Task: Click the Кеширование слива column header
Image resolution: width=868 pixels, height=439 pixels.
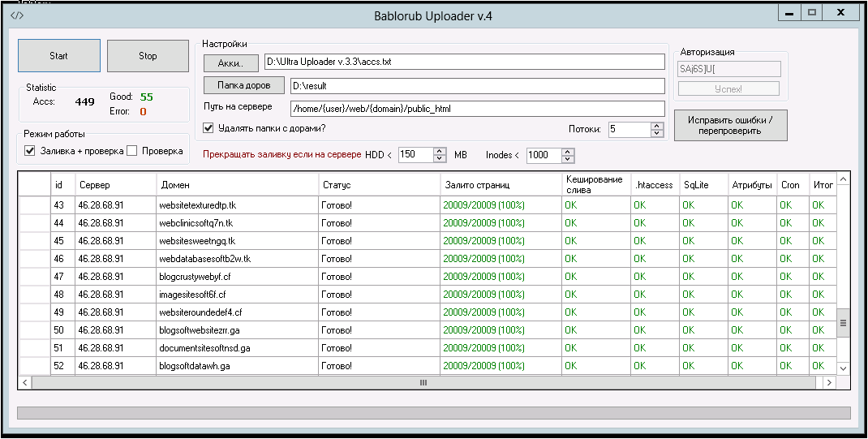Action: 596,185
